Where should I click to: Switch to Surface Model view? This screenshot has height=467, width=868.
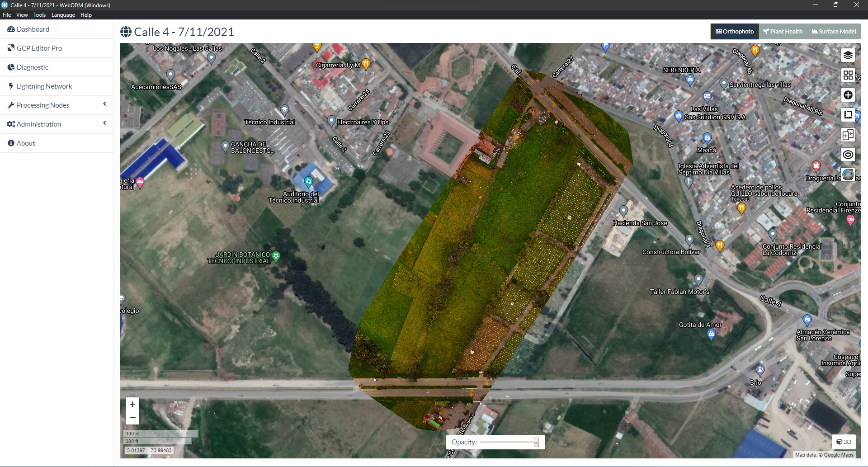click(834, 31)
